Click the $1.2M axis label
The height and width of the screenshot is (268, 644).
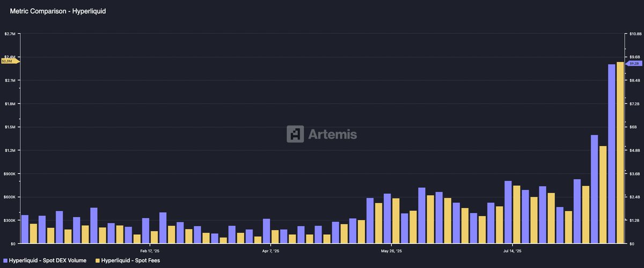coord(10,151)
